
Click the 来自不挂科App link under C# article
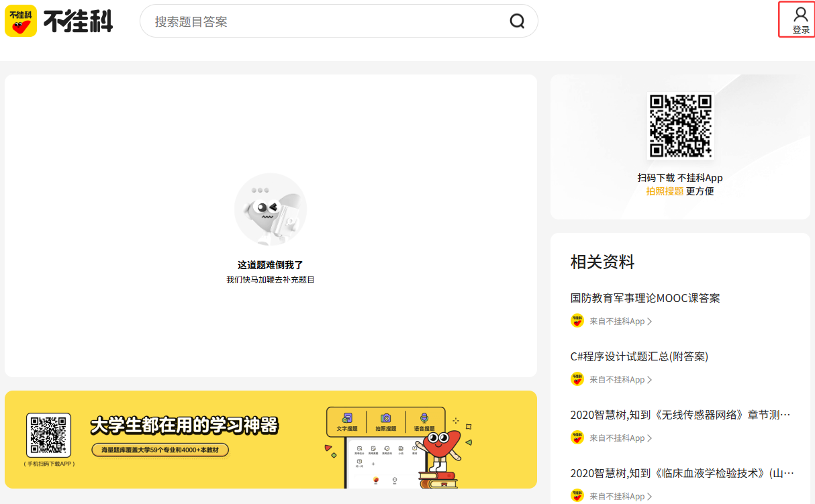616,379
